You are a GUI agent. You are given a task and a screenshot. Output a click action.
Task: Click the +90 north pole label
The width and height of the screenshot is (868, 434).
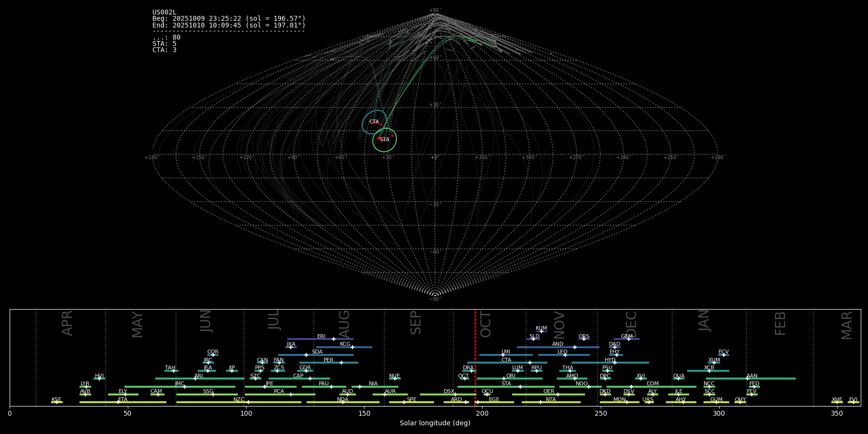click(434, 10)
